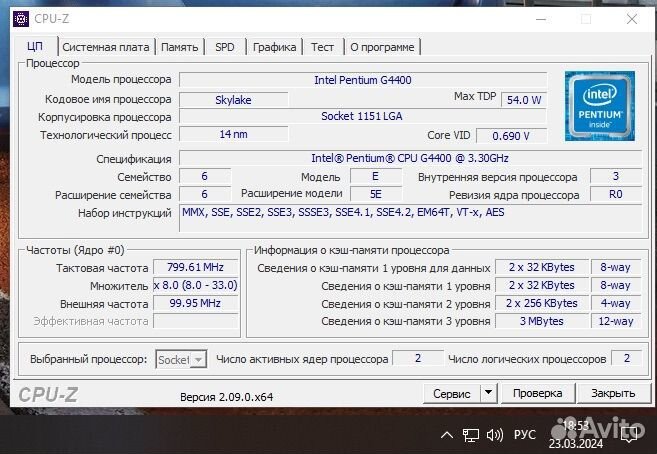Image resolution: width=657 pixels, height=454 pixels.
Task: Open the О программе tab
Action: [x=382, y=47]
